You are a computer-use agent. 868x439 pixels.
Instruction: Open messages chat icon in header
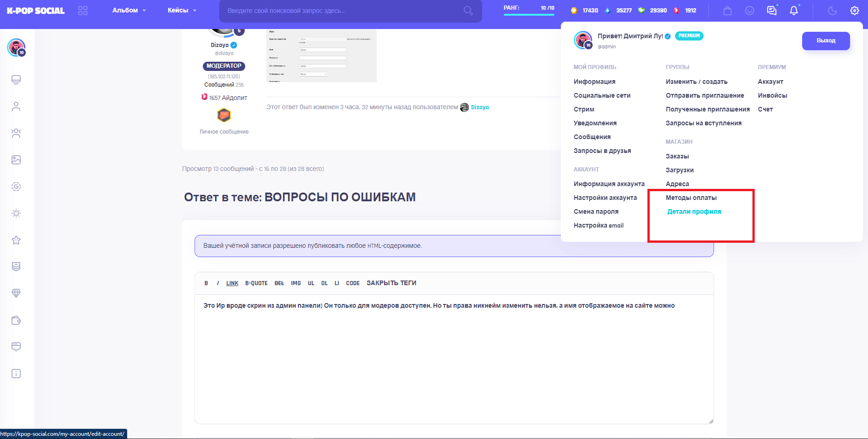click(x=772, y=11)
